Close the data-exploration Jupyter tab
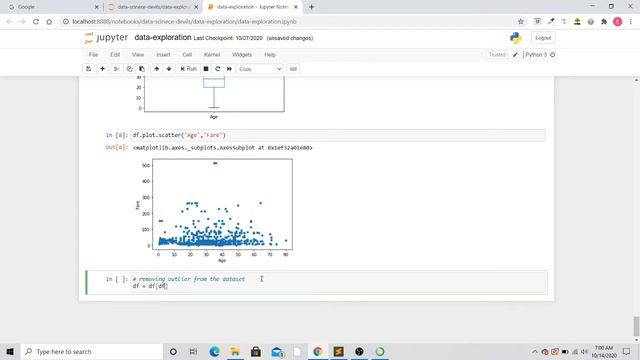 (x=296, y=7)
